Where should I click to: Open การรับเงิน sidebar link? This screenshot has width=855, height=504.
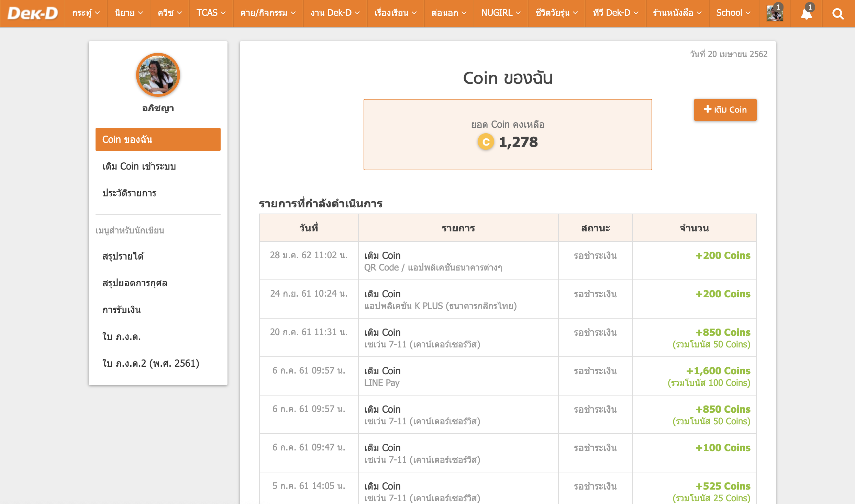click(x=122, y=310)
